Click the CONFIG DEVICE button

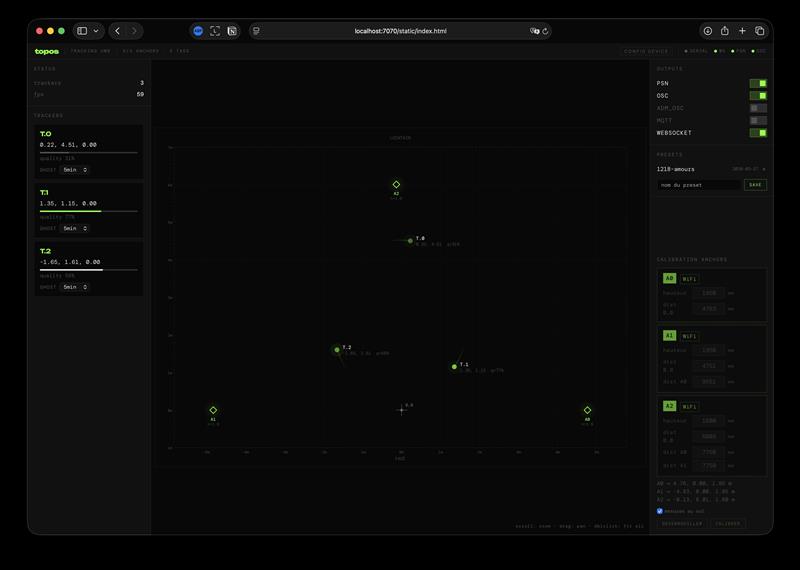646,50
